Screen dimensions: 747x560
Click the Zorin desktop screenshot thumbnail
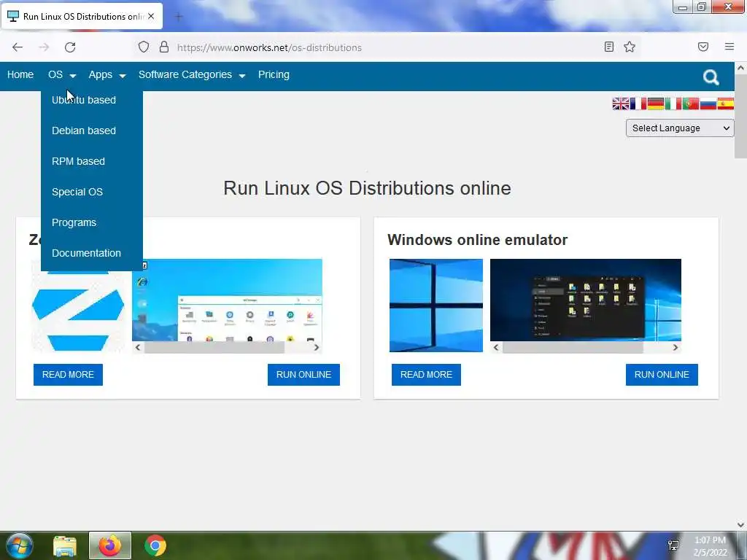[x=228, y=300]
